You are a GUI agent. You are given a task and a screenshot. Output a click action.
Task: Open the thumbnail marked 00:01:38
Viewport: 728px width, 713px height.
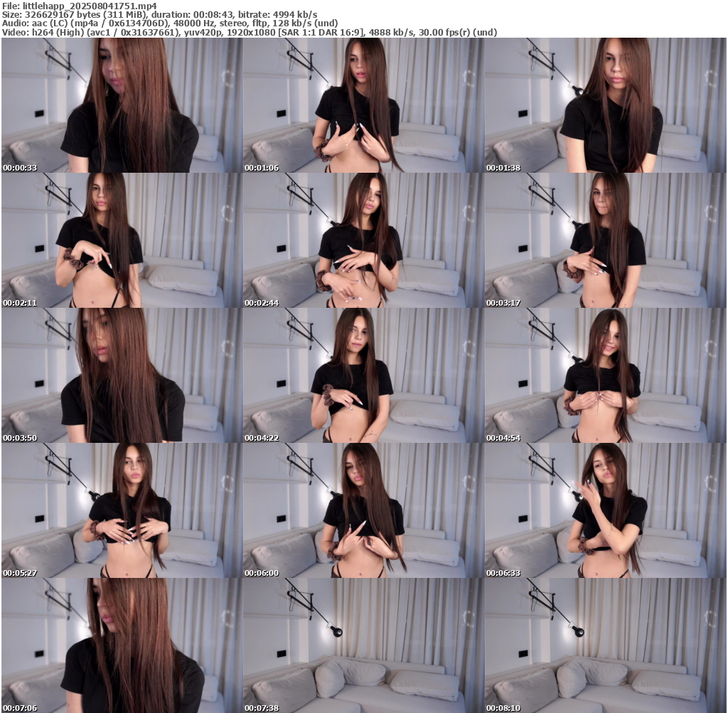click(x=605, y=105)
